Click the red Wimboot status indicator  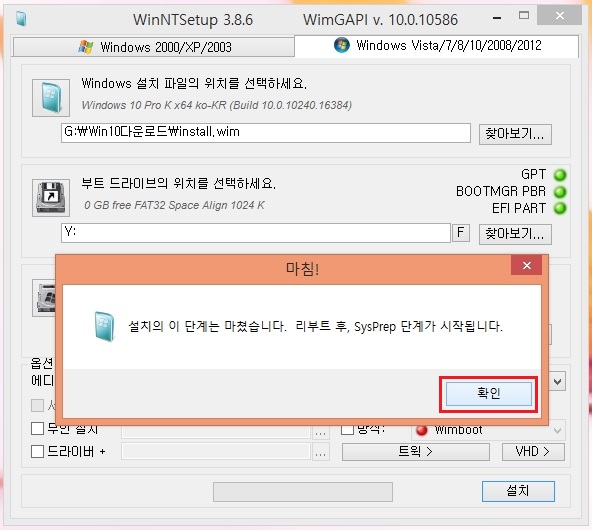click(x=421, y=430)
